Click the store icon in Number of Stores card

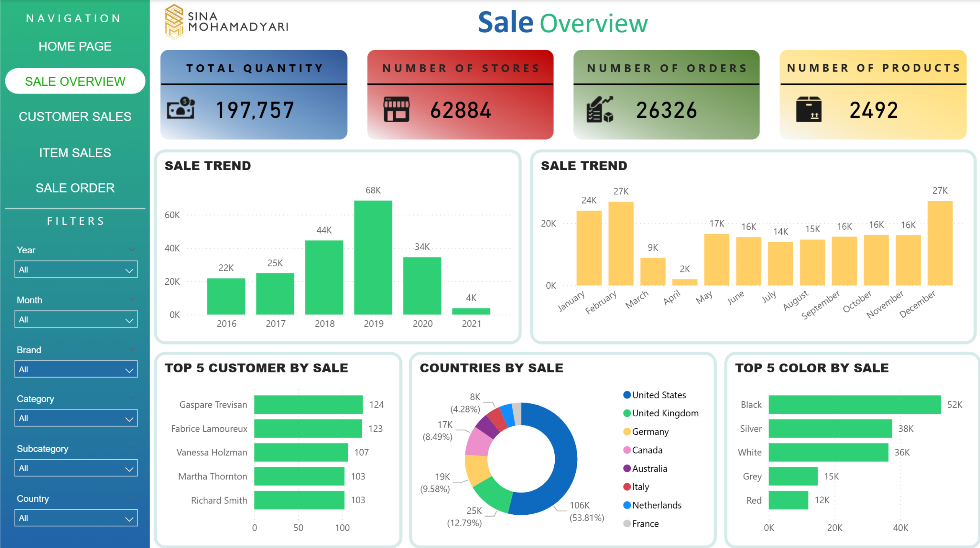pos(396,109)
